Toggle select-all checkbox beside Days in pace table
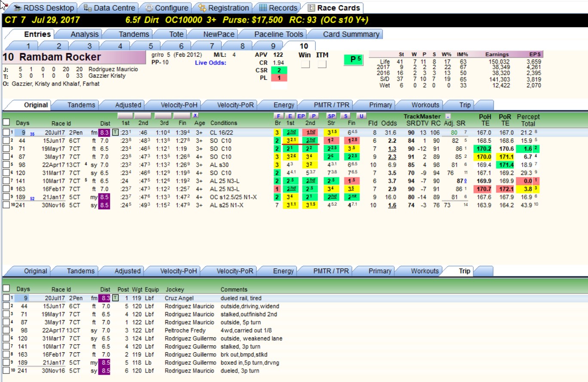 pos(6,123)
